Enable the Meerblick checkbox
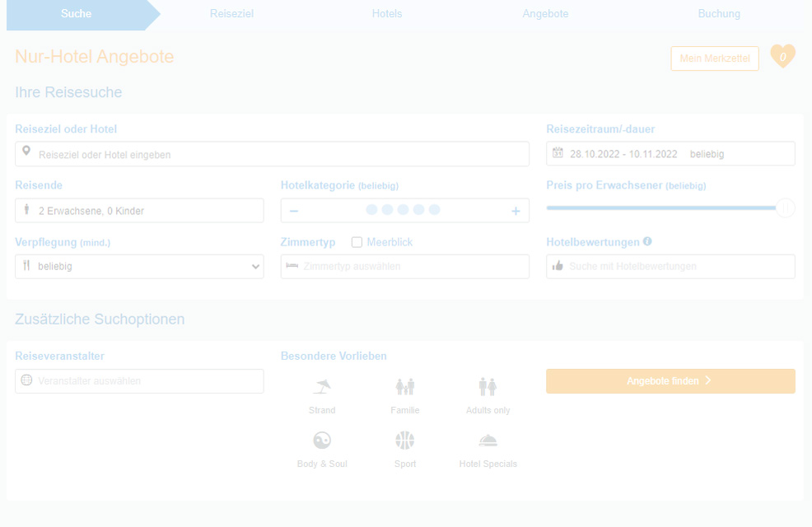This screenshot has height=527, width=812. (x=357, y=242)
